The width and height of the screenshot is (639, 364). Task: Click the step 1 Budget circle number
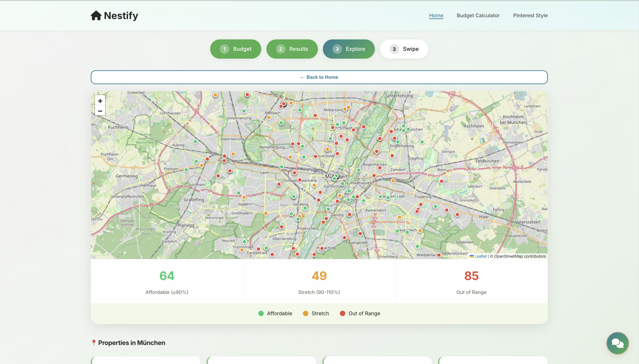225,49
